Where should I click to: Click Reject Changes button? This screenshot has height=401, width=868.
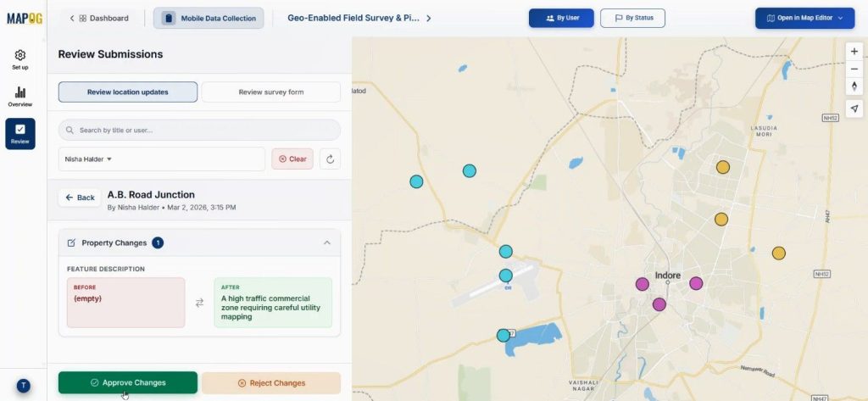coord(270,382)
